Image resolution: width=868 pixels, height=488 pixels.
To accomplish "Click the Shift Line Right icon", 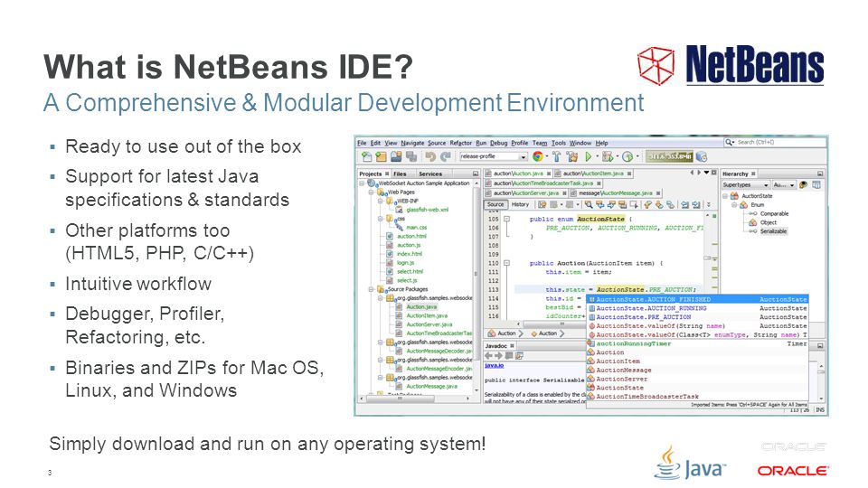I will 696,204.
